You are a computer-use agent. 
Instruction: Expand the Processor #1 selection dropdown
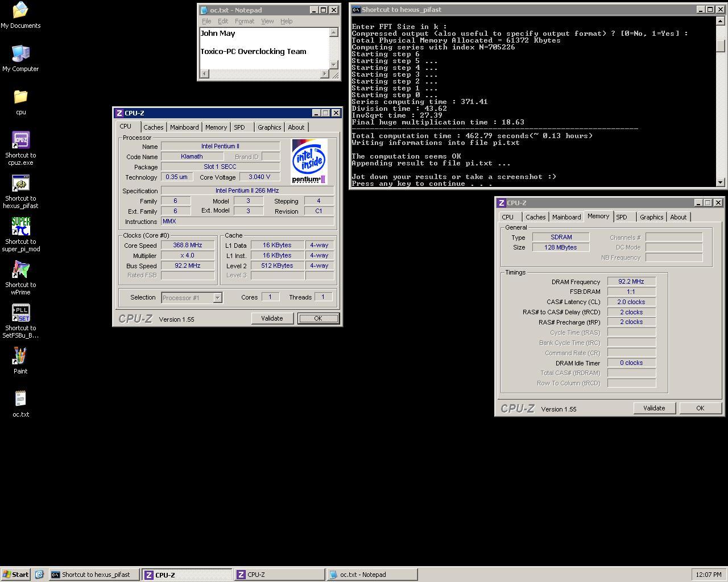[x=217, y=298]
